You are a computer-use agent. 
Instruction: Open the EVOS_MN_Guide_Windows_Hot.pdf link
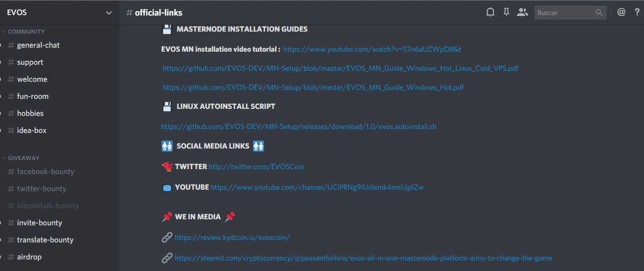313,87
